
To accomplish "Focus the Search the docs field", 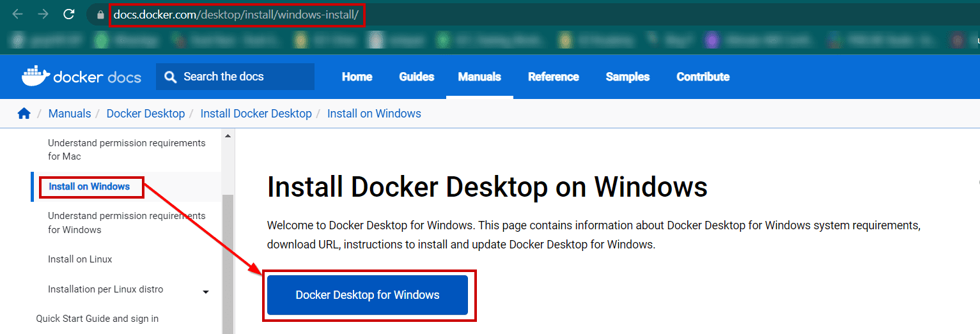I will (235, 77).
